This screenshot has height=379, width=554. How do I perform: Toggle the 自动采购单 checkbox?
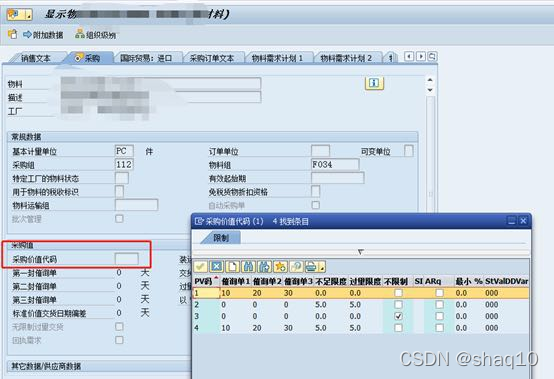(x=316, y=205)
